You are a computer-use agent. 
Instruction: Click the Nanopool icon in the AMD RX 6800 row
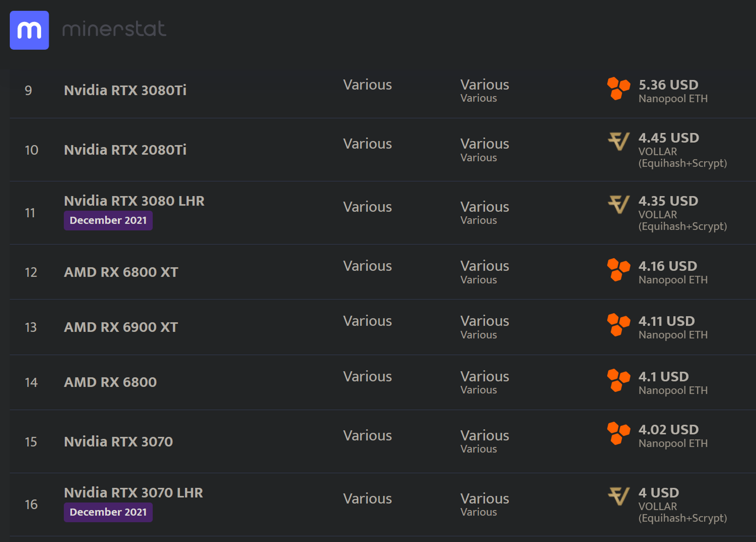coord(618,380)
